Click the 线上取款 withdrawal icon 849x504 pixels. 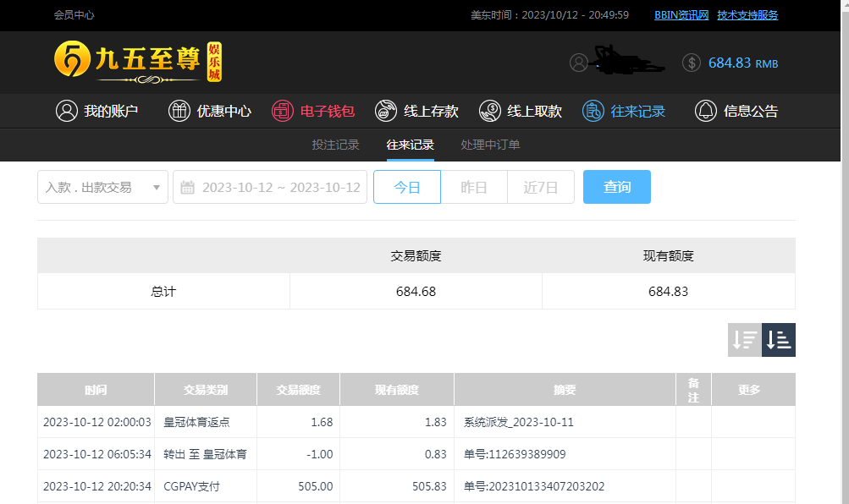pos(490,111)
